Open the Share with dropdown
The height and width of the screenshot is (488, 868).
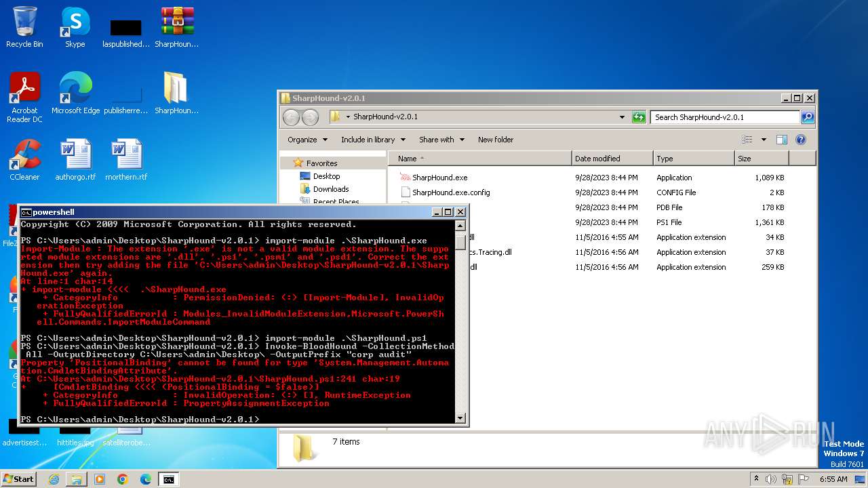click(441, 140)
